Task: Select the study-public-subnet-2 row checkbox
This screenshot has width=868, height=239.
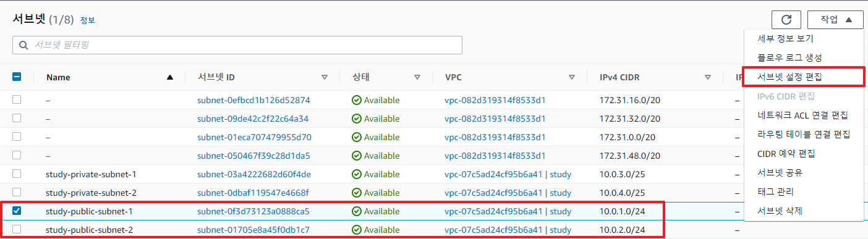Action: [17, 229]
